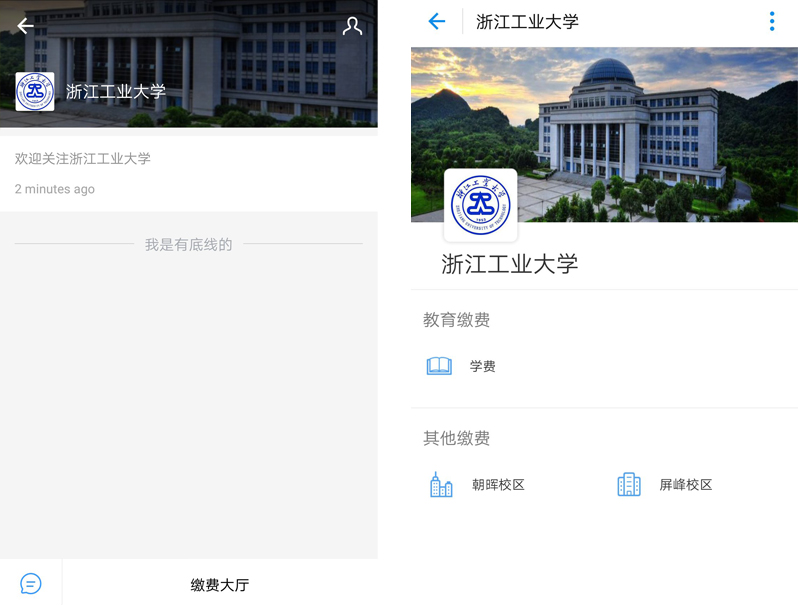798x605 pixels.
Task: Open the user profile icon
Action: [x=352, y=26]
